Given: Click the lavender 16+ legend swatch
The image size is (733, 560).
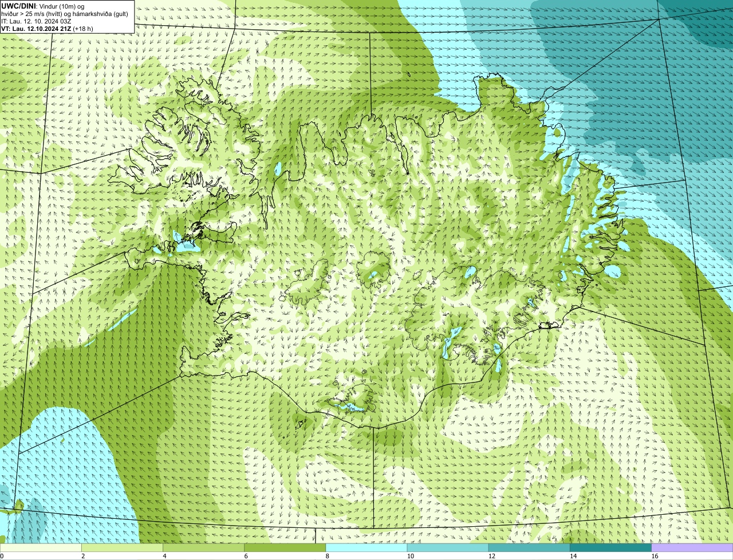Looking at the screenshot, I should pos(692,548).
